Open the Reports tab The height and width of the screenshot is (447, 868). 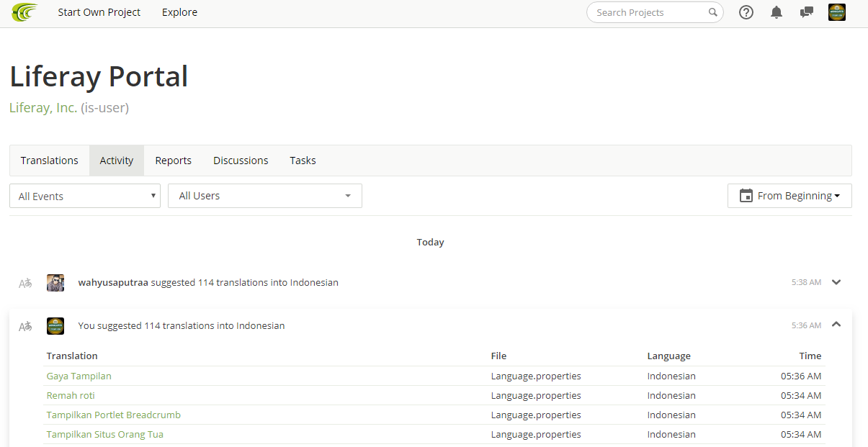click(174, 161)
